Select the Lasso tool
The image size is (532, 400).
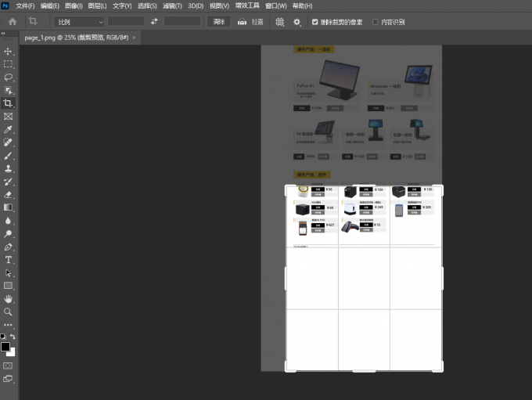(x=8, y=77)
